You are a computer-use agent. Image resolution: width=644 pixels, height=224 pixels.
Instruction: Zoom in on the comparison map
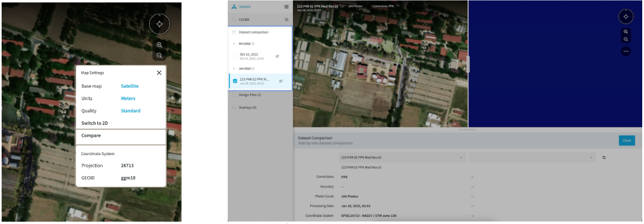pyautogui.click(x=626, y=32)
